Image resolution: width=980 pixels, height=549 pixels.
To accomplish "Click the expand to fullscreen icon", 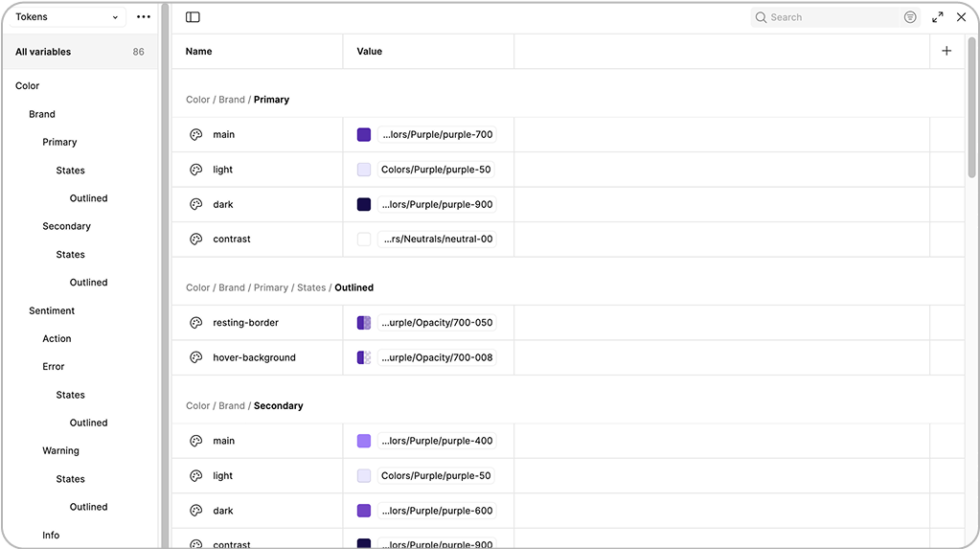I will pos(937,17).
